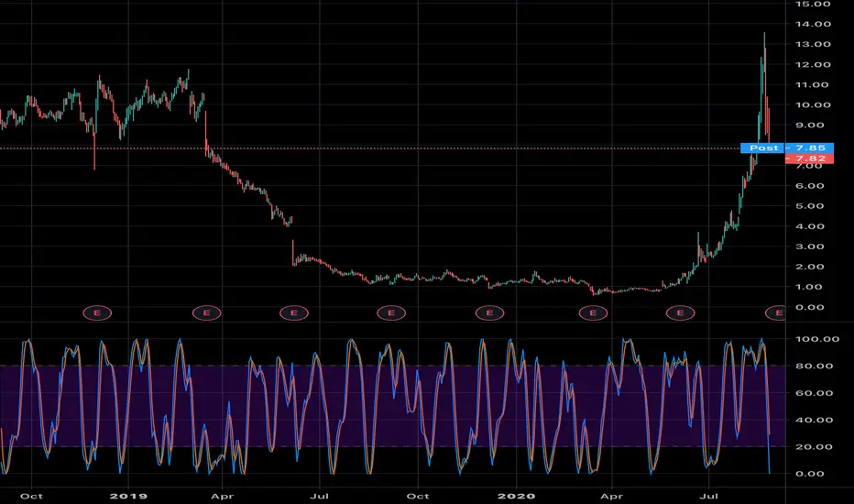The width and height of the screenshot is (854, 504).
Task: Click the 10.00 price axis label
Action: pyautogui.click(x=813, y=104)
